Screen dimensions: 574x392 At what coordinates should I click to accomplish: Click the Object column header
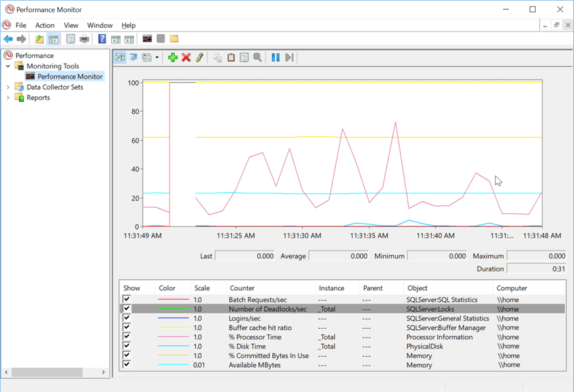[x=418, y=288]
